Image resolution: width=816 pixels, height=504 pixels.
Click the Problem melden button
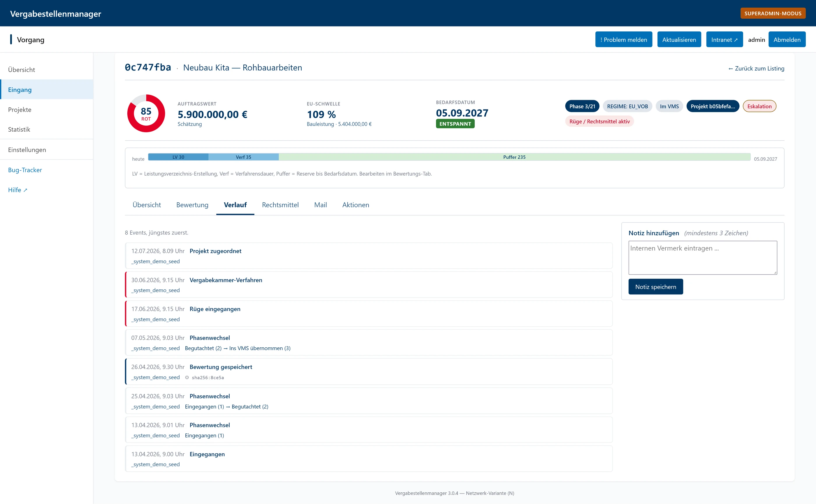(623, 39)
